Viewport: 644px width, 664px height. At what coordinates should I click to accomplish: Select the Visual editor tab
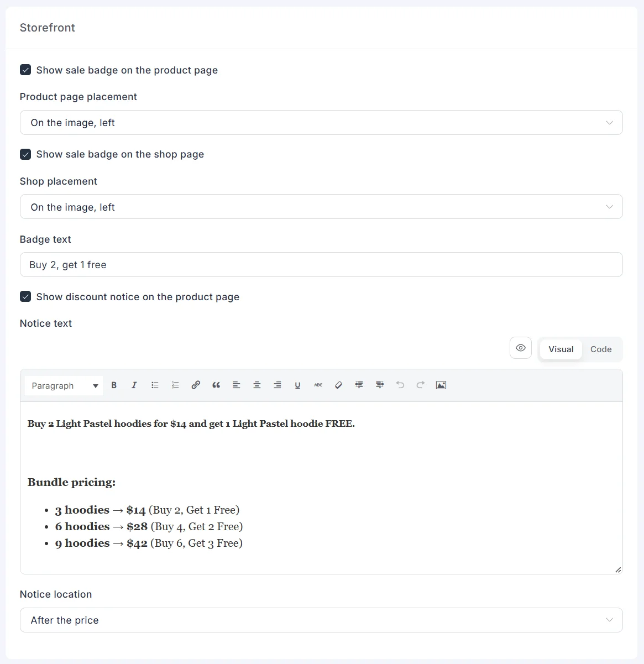point(561,349)
